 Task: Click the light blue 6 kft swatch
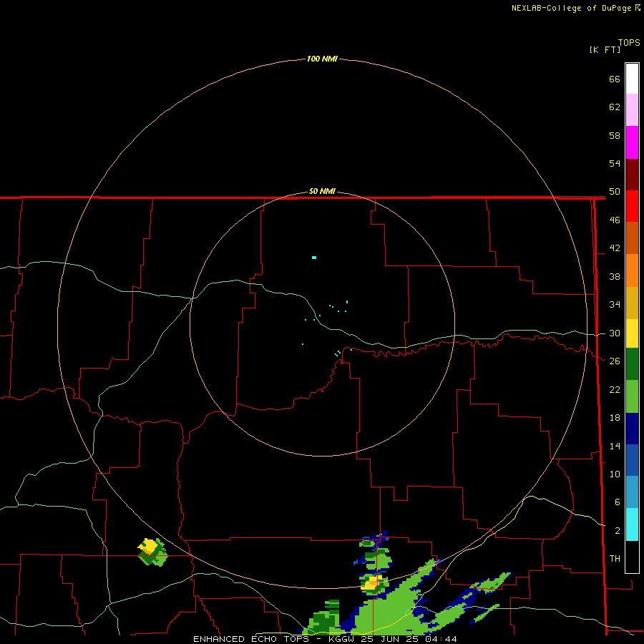pyautogui.click(x=632, y=492)
